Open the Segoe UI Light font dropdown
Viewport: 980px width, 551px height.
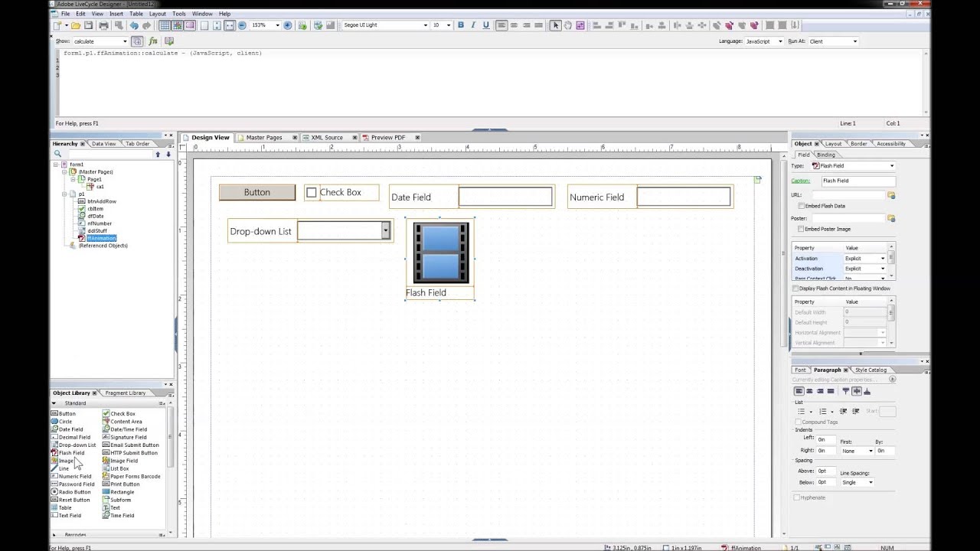coord(426,25)
